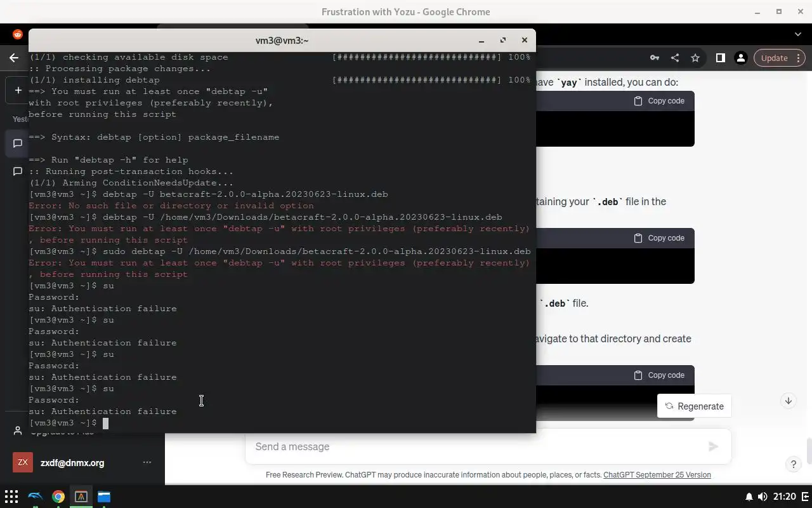Click the line '(1/1) Arming ConditionNeedsUpdate...'
812x508 pixels.
pos(131,183)
